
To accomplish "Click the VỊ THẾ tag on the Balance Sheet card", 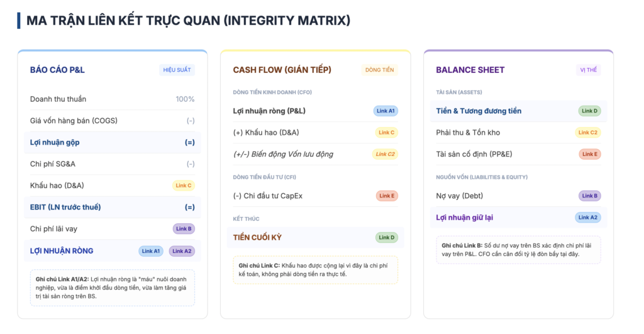I will (588, 70).
